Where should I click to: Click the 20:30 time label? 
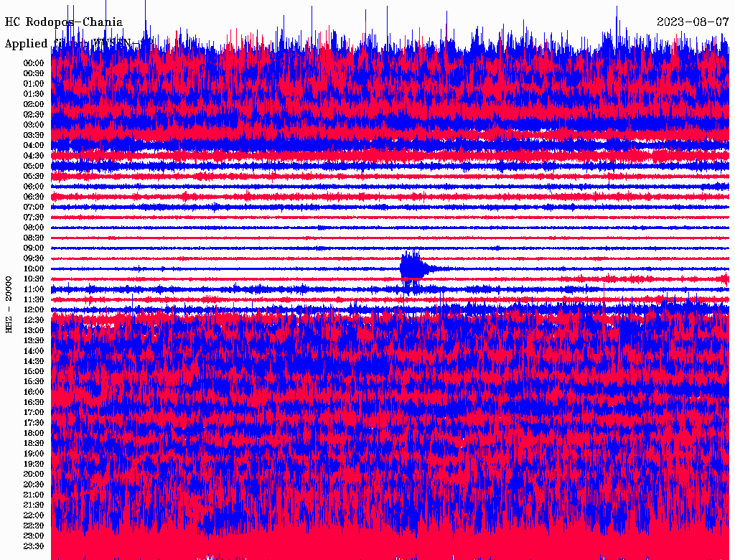coord(34,485)
